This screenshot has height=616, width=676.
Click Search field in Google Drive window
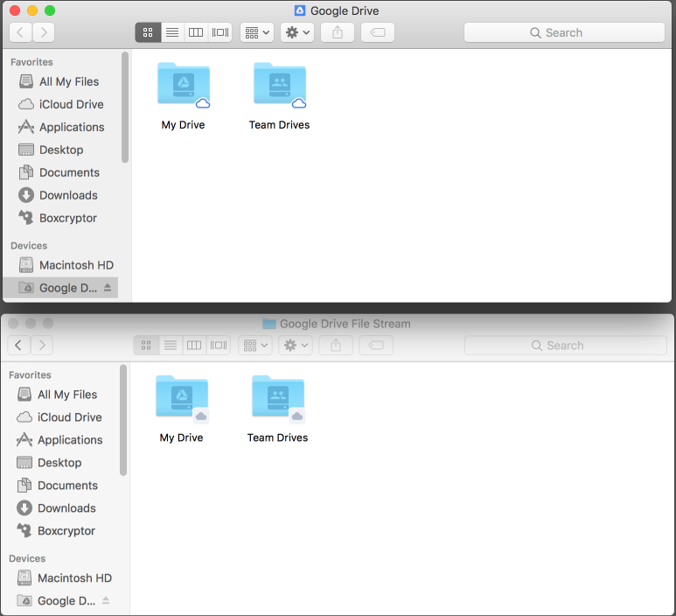pyautogui.click(x=564, y=32)
